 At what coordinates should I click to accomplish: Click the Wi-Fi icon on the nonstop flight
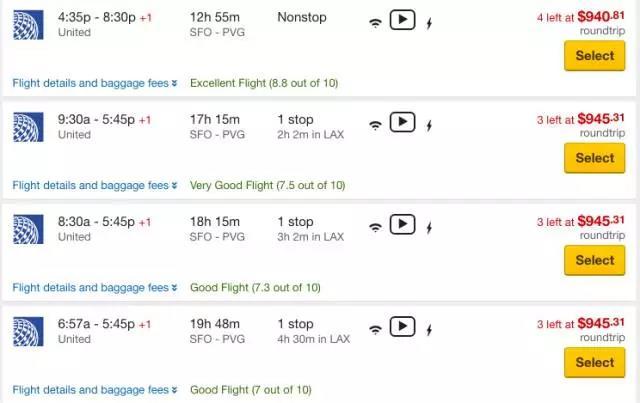tap(375, 23)
